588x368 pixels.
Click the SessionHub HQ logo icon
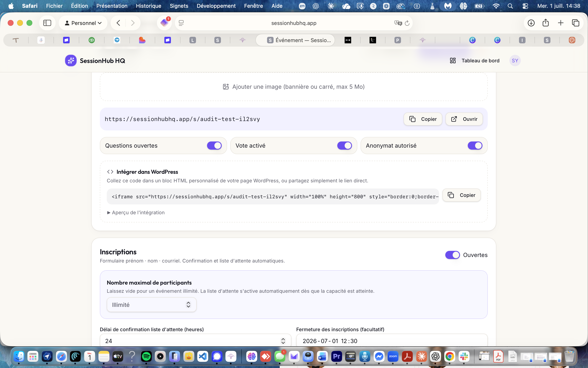71,61
